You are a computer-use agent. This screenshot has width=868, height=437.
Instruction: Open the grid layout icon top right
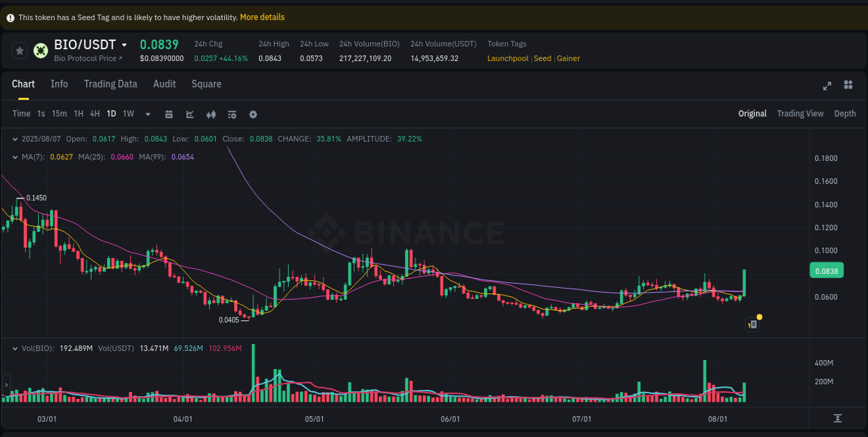[848, 85]
